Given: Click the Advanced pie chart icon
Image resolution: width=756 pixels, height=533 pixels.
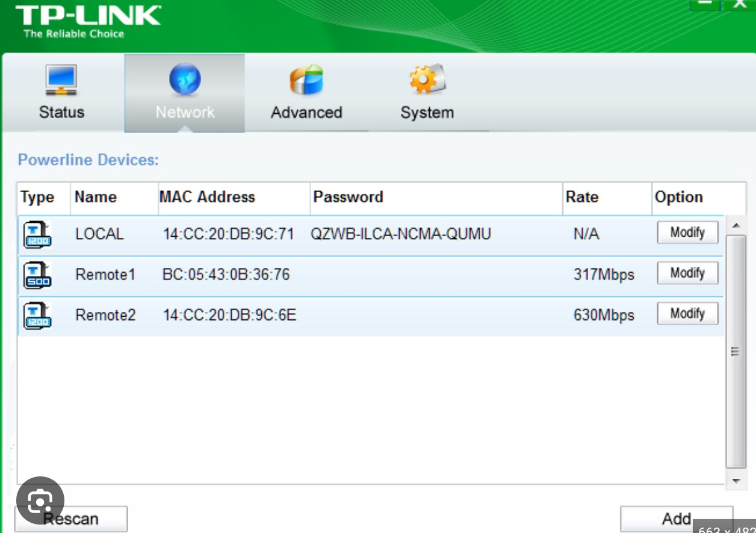Looking at the screenshot, I should point(306,81).
